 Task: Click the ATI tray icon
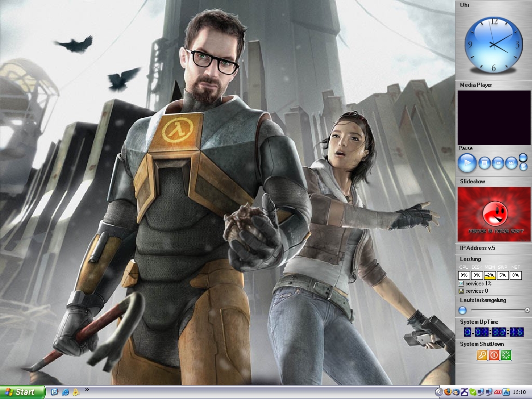point(498,393)
